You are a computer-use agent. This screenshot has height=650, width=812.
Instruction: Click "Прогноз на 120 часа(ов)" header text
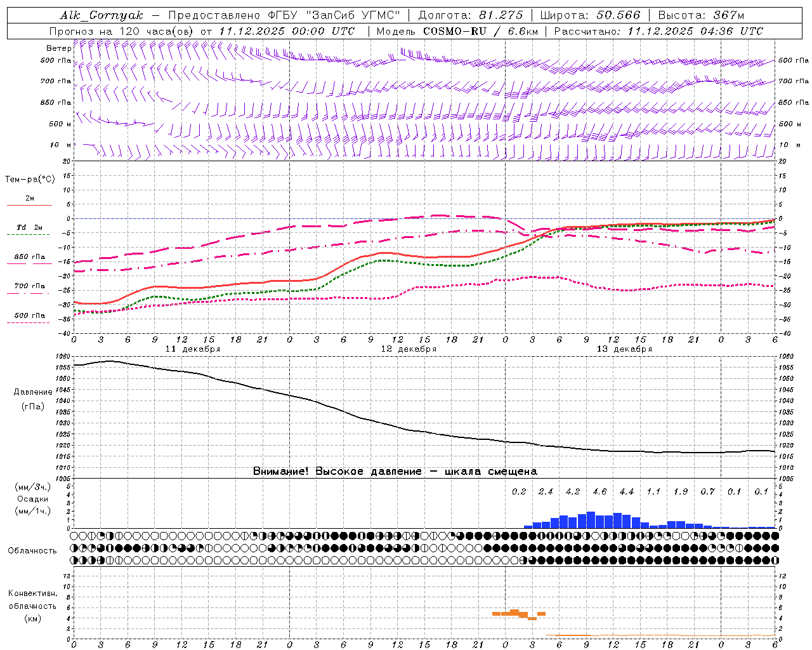122,31
